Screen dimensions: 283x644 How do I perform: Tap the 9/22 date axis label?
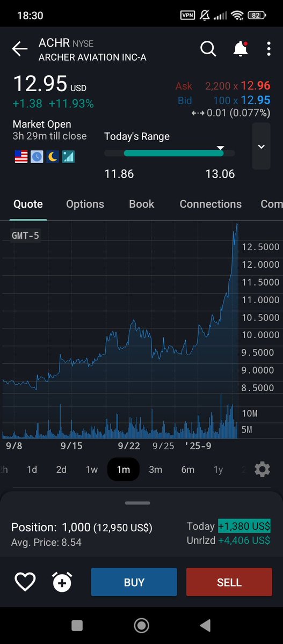129,446
